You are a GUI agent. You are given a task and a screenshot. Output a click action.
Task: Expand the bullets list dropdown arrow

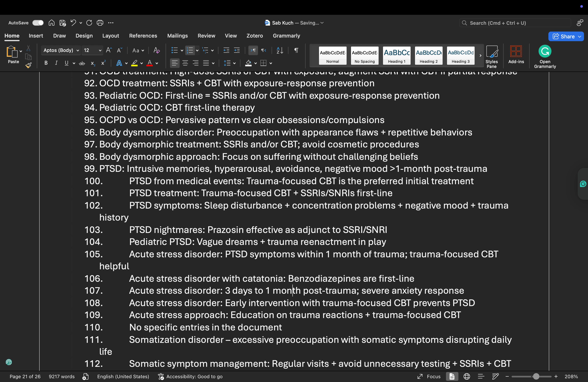[182, 51]
